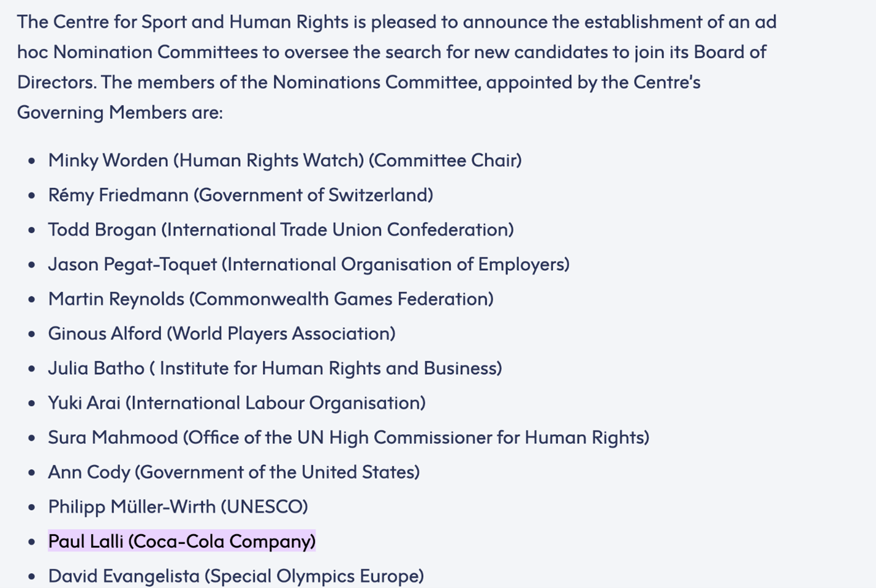Click the bullet point beside Paul Lalli
The width and height of the screenshot is (876, 588).
32,542
